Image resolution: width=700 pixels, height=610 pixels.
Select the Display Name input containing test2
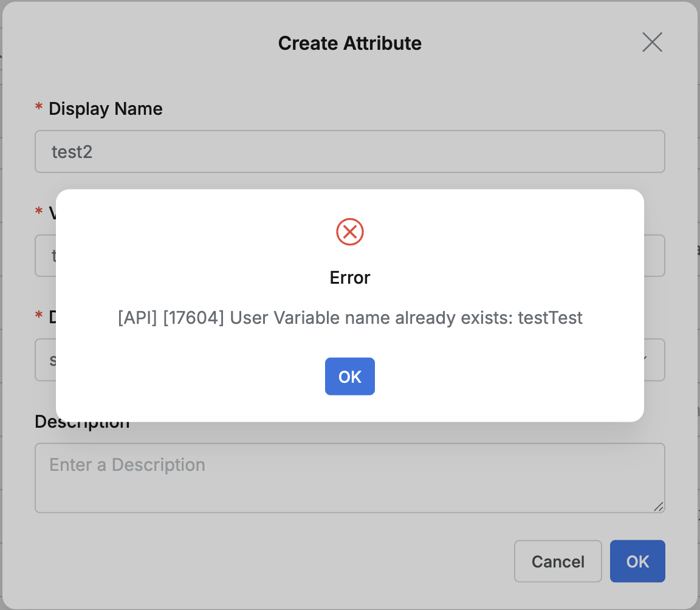point(350,151)
